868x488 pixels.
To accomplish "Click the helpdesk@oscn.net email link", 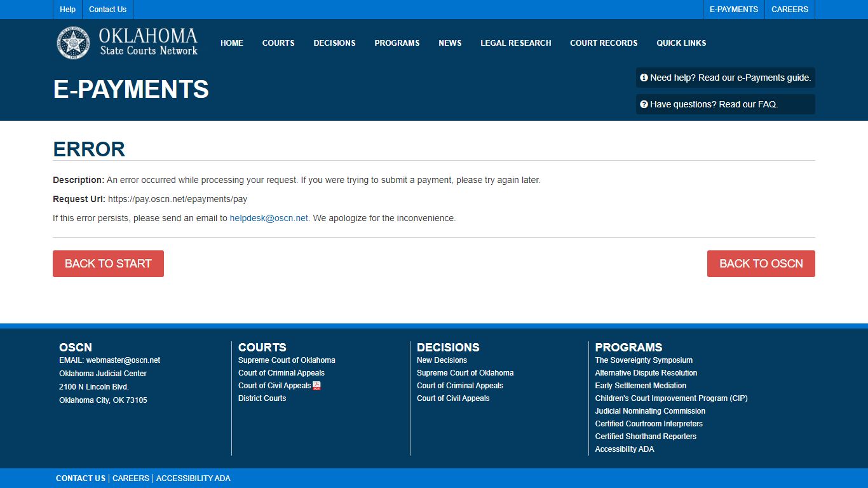I will tap(269, 218).
